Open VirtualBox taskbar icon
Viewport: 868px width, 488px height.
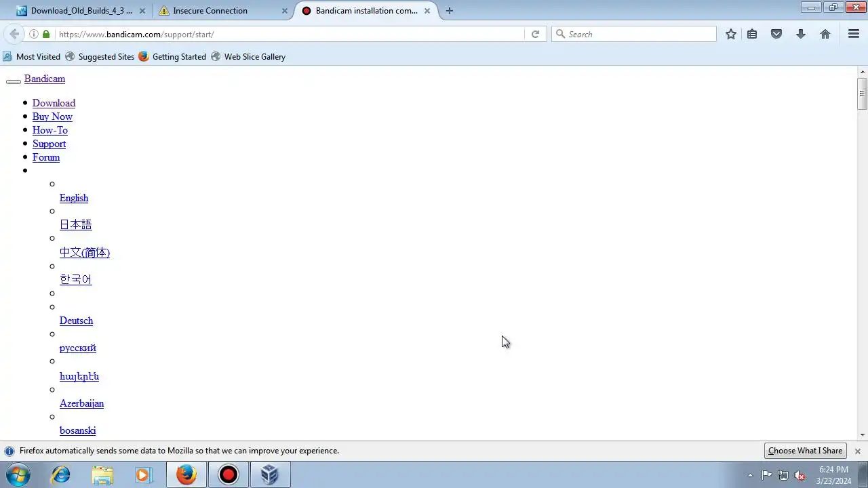[x=270, y=474]
